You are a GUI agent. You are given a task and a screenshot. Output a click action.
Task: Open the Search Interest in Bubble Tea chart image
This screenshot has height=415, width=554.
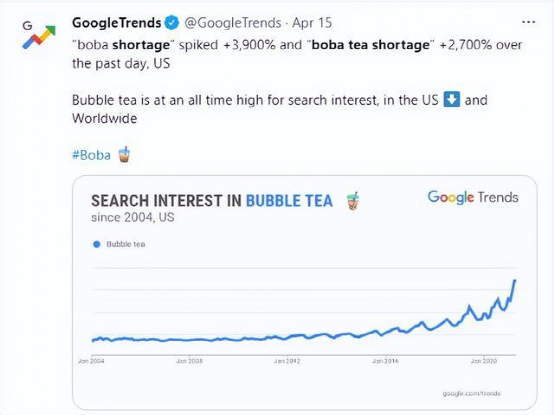click(305, 292)
